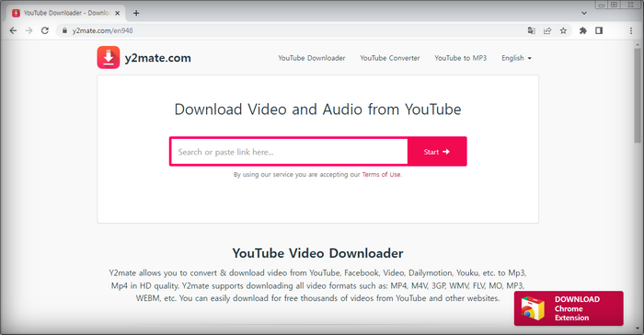The height and width of the screenshot is (335, 644).
Task: Go back to the previous page
Action: click(13, 30)
